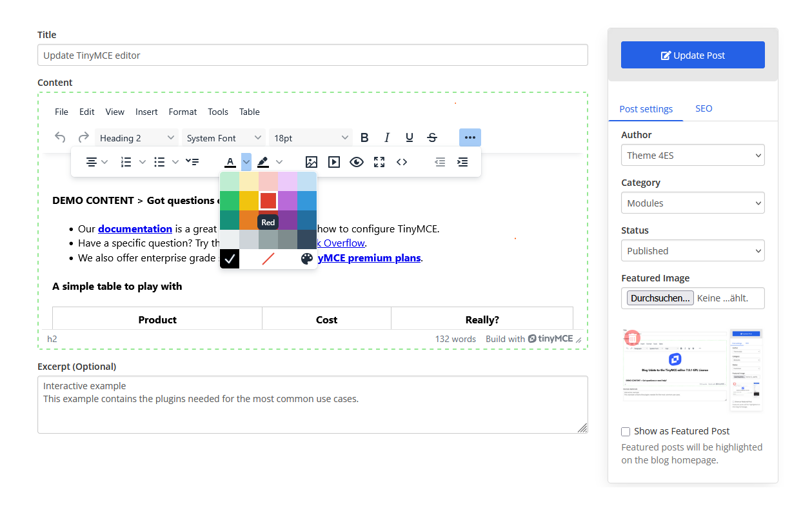Open the Heading 2 style dropdown
Image resolution: width=812 pixels, height=506 pixels.
tap(136, 137)
